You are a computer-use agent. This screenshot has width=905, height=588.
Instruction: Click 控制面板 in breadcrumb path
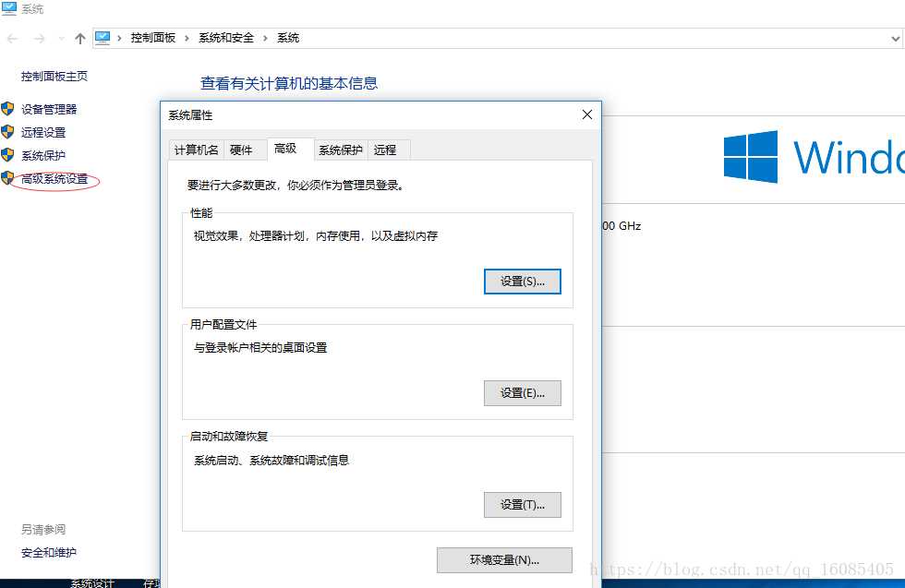[x=153, y=38]
